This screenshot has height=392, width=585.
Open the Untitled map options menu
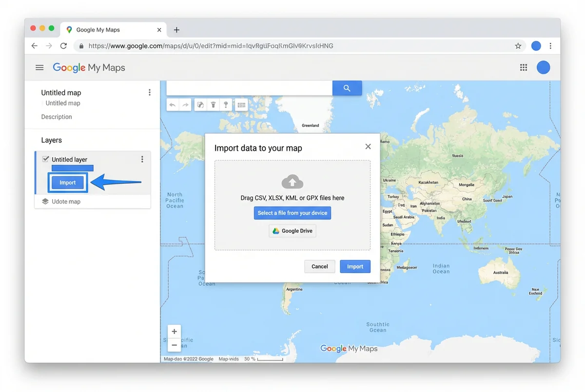coord(150,92)
